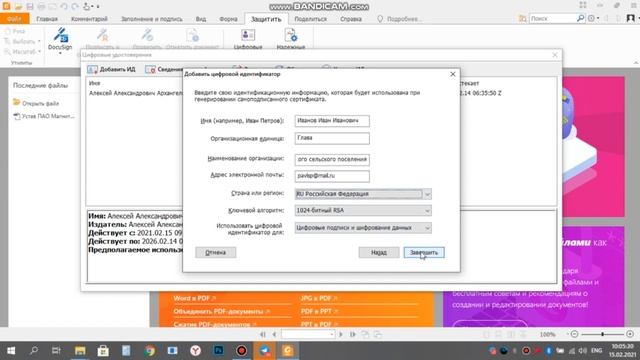Go to the last page using navigation icon
Viewport: 640px width, 360px height.
pos(353,334)
